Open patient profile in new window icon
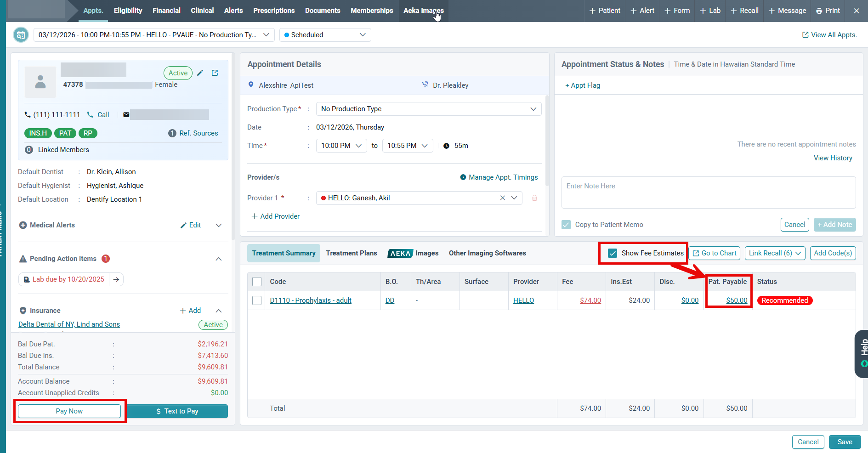The image size is (868, 453). [215, 73]
